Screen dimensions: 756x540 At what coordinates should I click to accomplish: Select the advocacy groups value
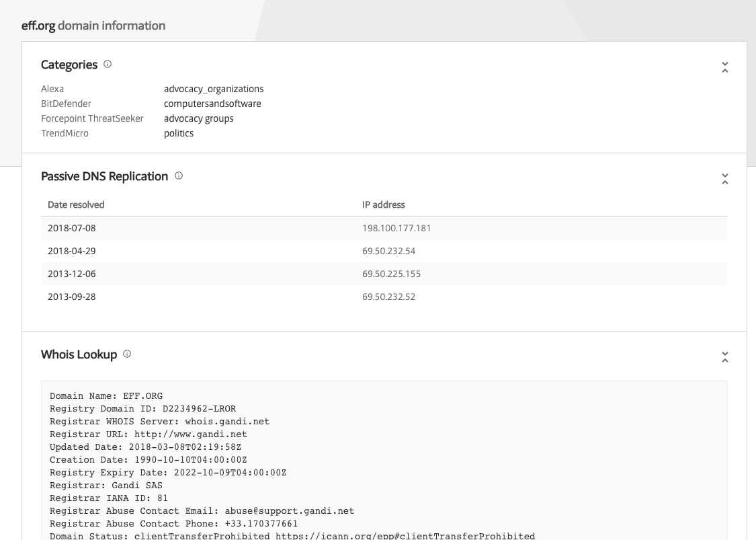point(199,119)
